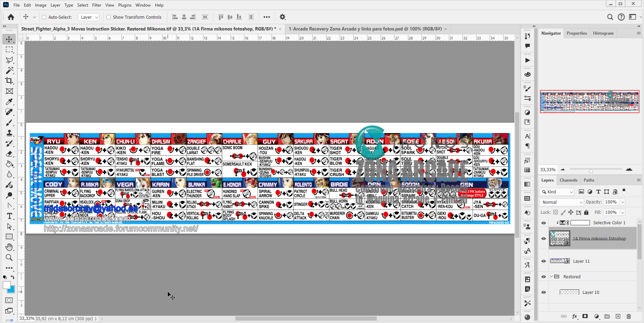Switch to the Histogram tab
644x323 pixels.
pos(603,33)
